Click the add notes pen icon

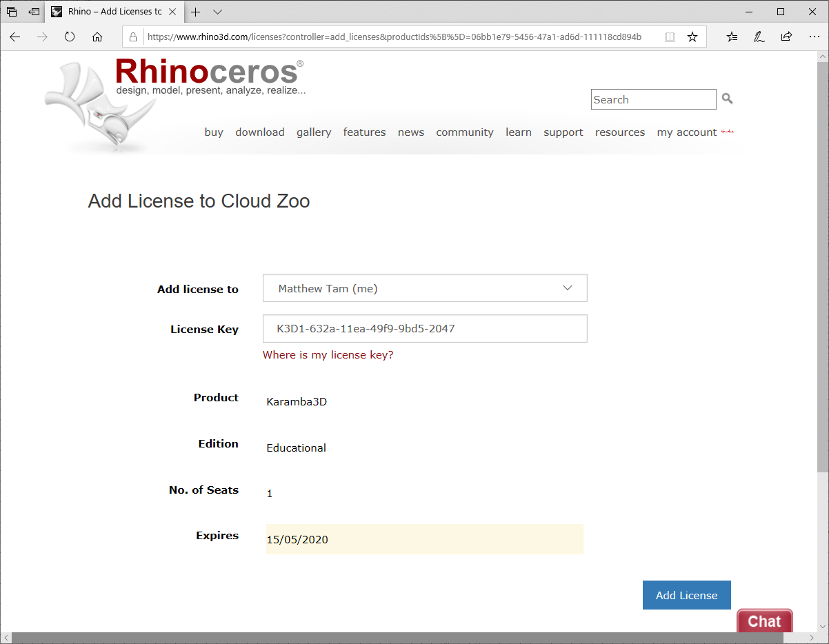coord(759,37)
